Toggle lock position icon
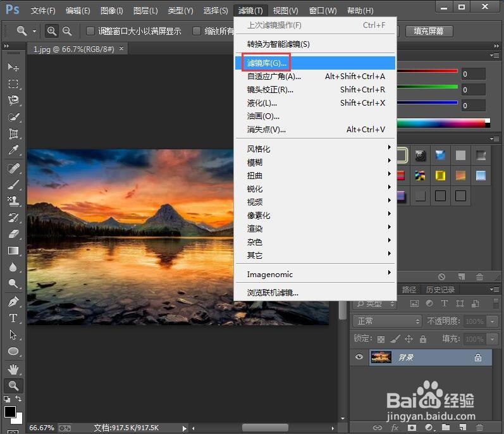 tap(409, 339)
